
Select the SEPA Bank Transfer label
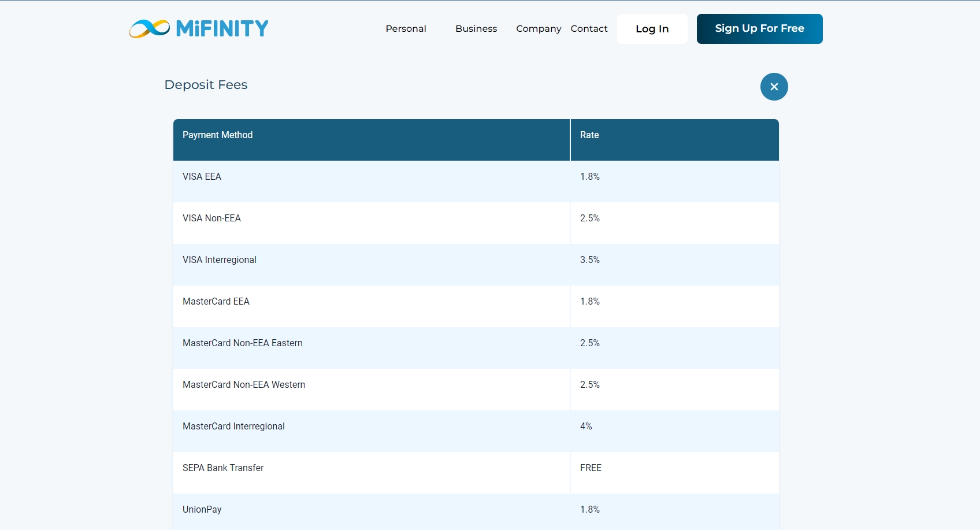pyautogui.click(x=223, y=468)
